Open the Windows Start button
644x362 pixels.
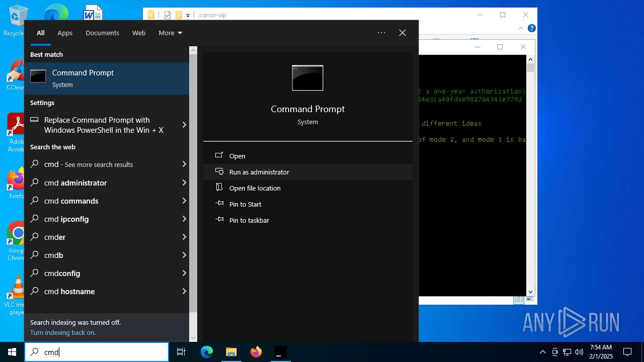(x=12, y=352)
